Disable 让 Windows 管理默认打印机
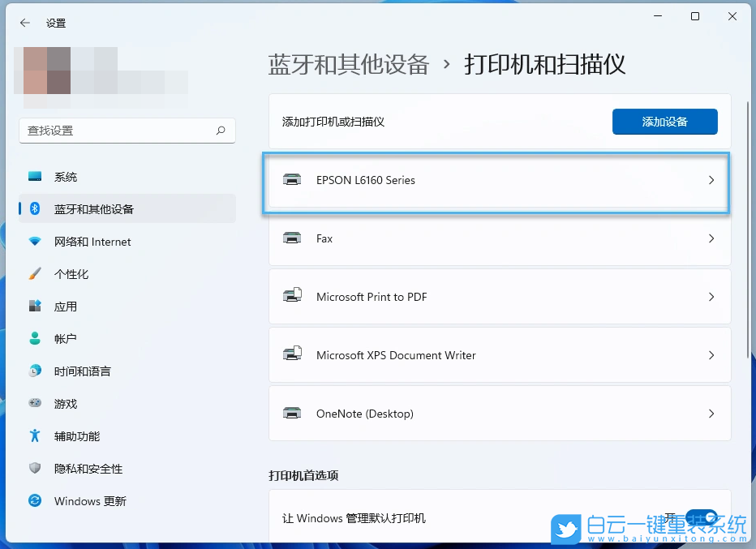 coord(701,517)
